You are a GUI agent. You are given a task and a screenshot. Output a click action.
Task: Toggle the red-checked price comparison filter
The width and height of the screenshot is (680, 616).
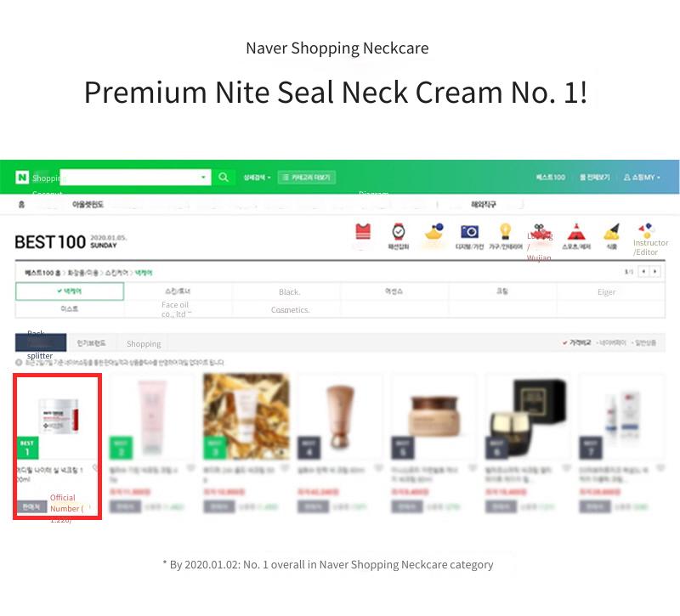point(577,342)
